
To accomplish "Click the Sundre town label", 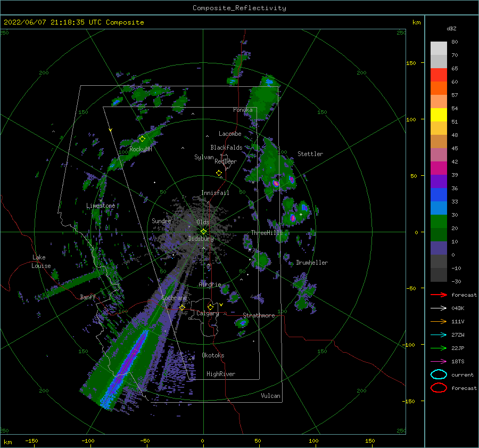I will (x=161, y=221).
